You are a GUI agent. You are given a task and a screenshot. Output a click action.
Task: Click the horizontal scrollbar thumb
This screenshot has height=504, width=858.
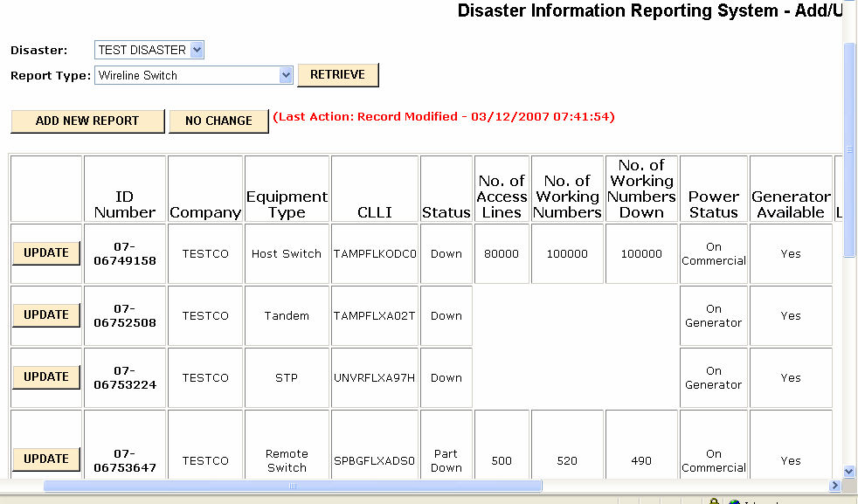[x=293, y=486]
